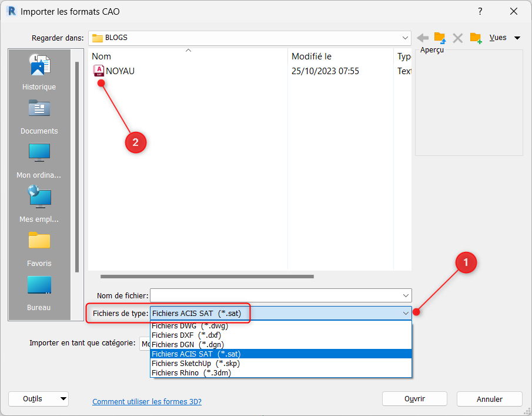Choose Fichiers Rhino (*.3dm) option
The width and height of the screenshot is (532, 416).
pos(280,373)
